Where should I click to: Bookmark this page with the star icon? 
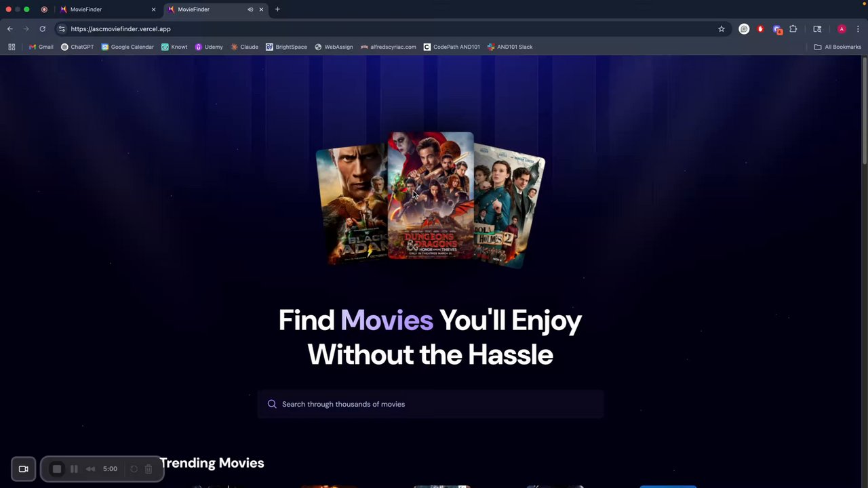722,29
